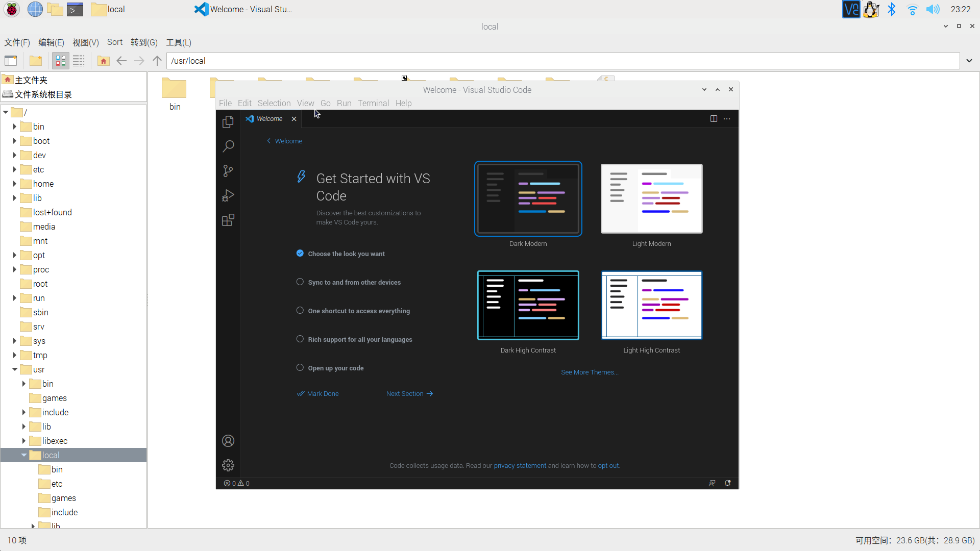
Task: Open the Explorer view in VS Code
Action: click(228, 122)
